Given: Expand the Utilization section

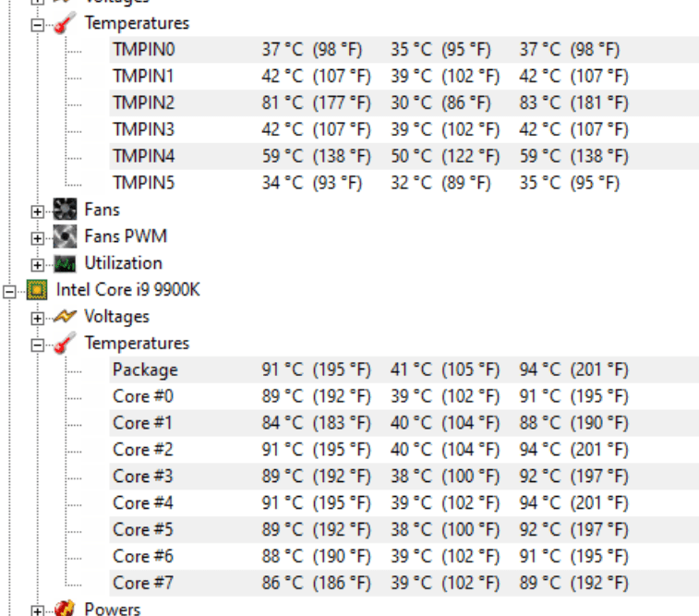Looking at the screenshot, I should coord(38,265).
